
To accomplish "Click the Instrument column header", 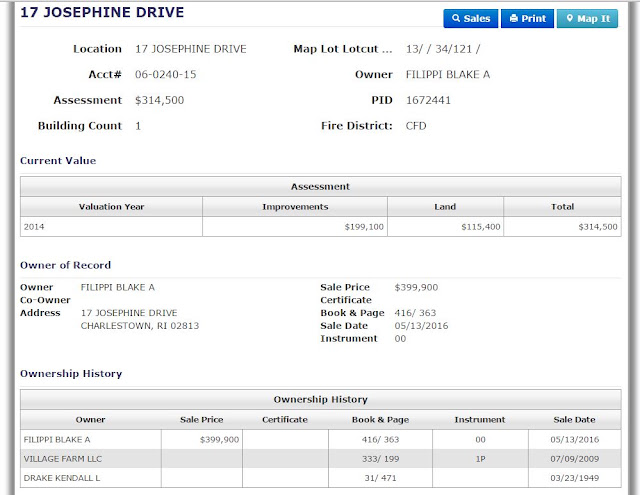I will [480, 420].
